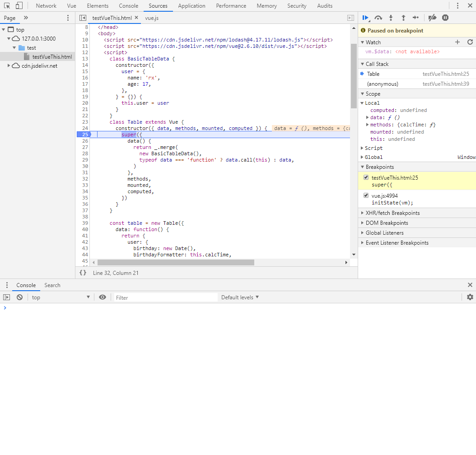Image resolution: width=476 pixels, height=455 pixels.
Task: Open the Application tab
Action: [x=191, y=6]
